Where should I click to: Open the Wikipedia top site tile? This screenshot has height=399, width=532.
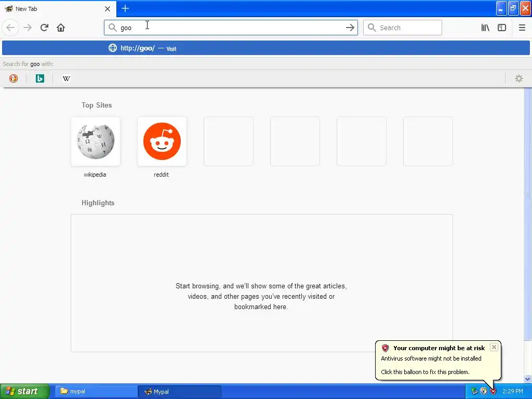[96, 141]
